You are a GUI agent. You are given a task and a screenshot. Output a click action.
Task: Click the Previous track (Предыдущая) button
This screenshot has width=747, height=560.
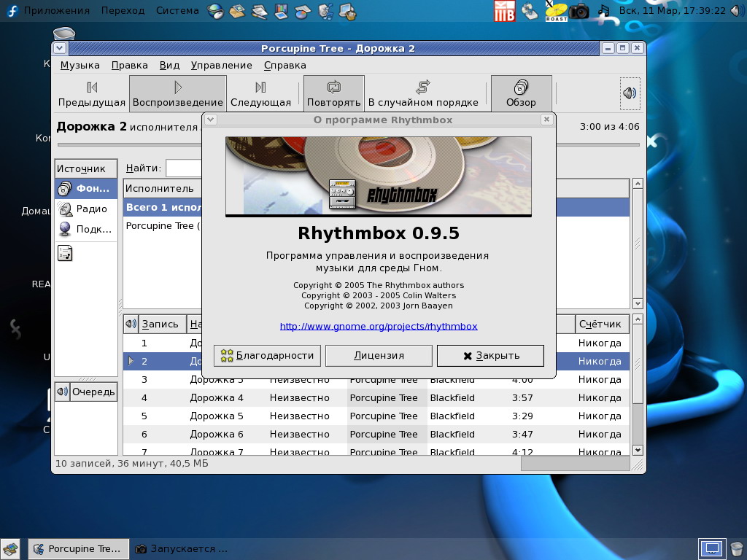(x=92, y=94)
